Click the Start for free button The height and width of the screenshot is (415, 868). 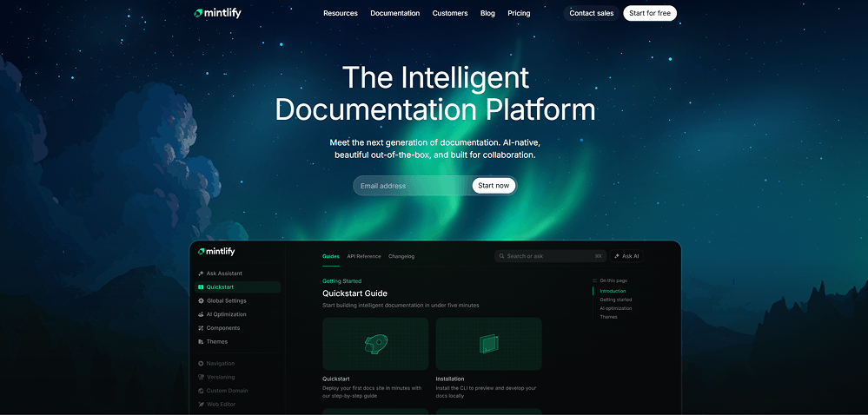pyautogui.click(x=650, y=13)
